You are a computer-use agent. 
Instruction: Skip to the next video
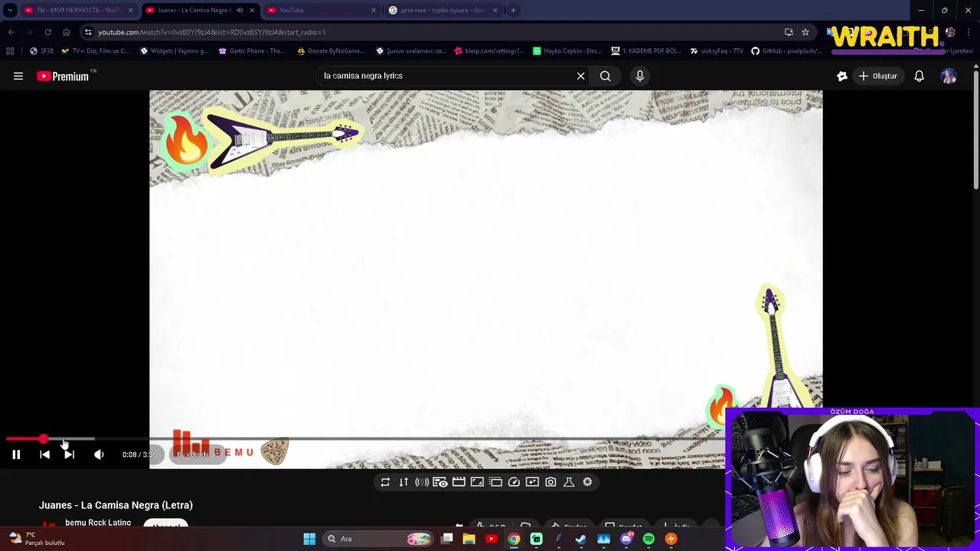(x=69, y=455)
